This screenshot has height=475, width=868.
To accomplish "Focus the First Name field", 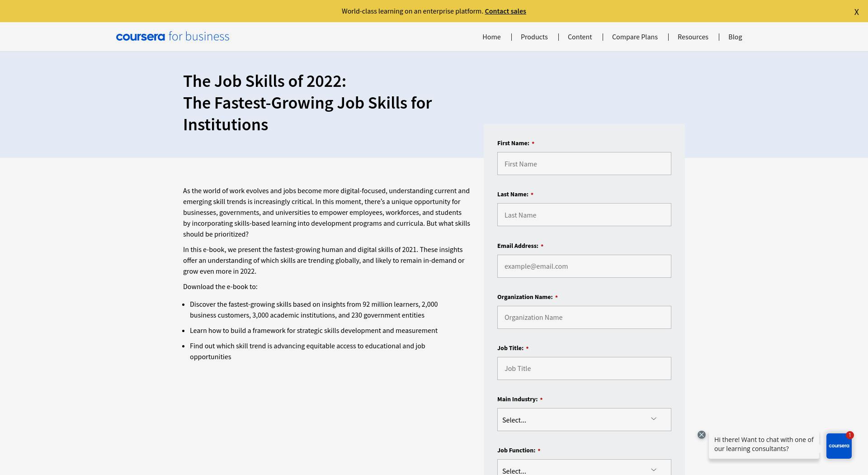I will tap(584, 164).
